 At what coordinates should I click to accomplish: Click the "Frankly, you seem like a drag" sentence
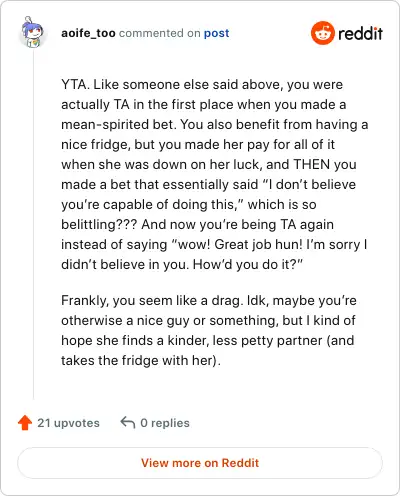tap(152, 301)
